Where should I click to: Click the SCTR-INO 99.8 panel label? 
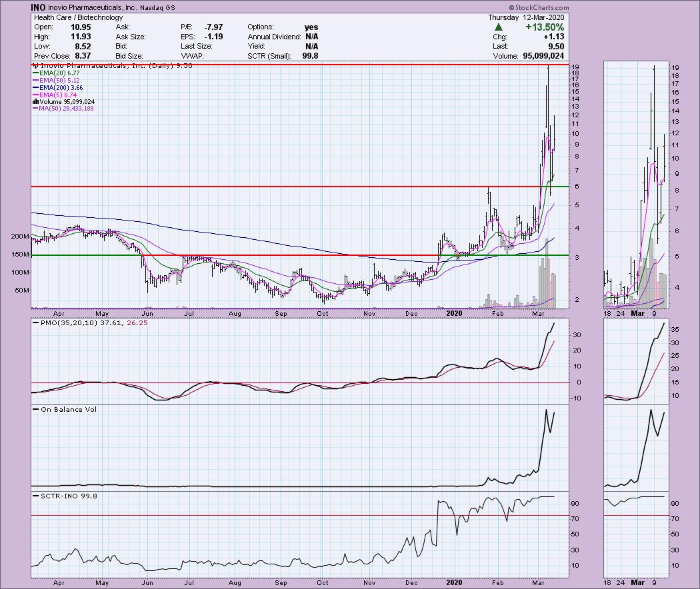69,496
